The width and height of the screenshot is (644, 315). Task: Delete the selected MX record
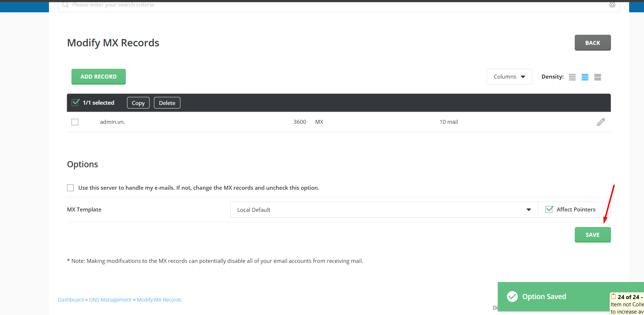[167, 103]
